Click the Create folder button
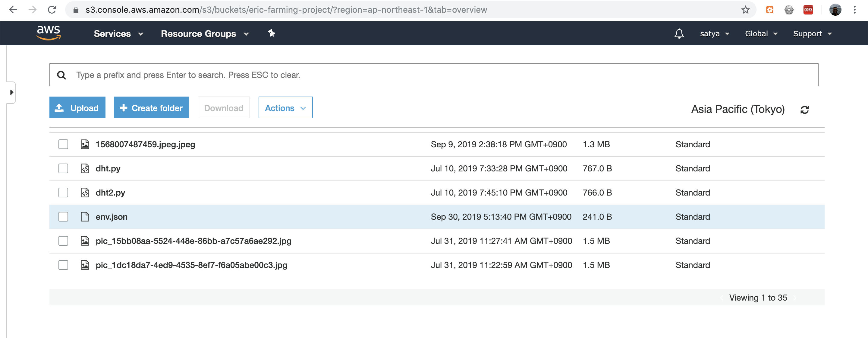The image size is (868, 338). pos(151,108)
